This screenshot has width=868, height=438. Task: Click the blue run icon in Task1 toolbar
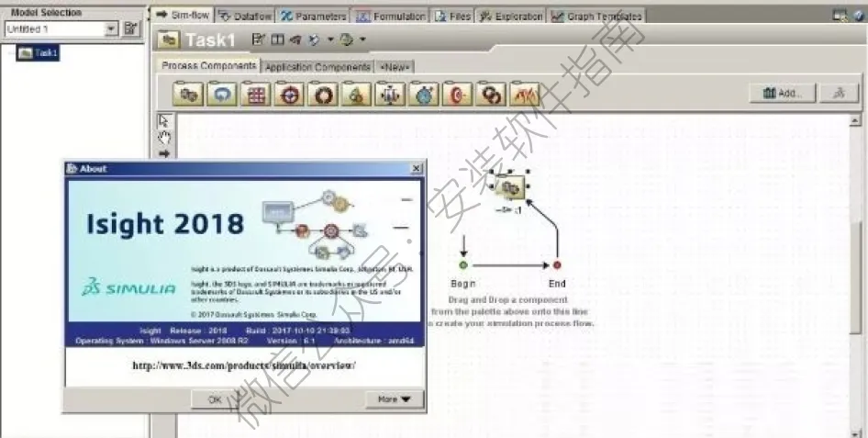(x=314, y=39)
